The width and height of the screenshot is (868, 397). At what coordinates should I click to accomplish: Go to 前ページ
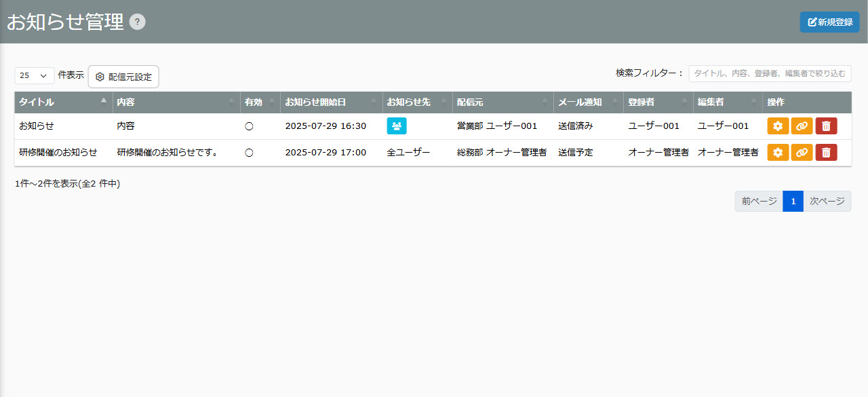tap(759, 202)
